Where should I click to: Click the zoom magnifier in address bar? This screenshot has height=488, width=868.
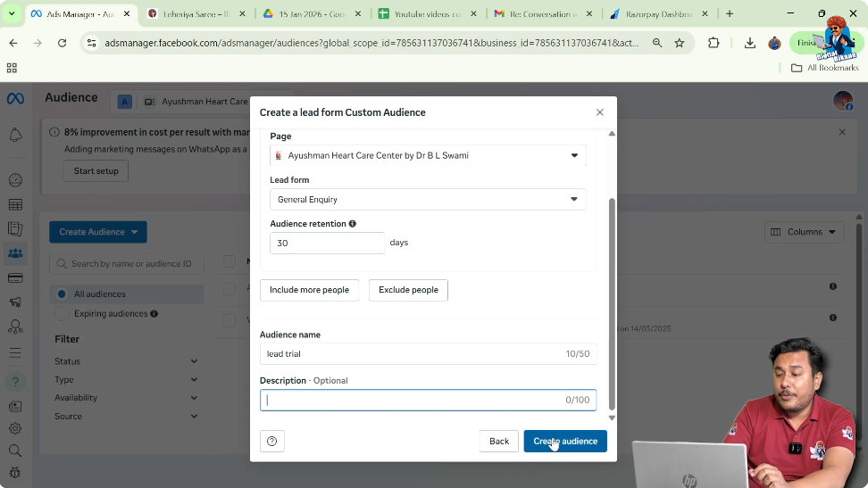click(657, 43)
